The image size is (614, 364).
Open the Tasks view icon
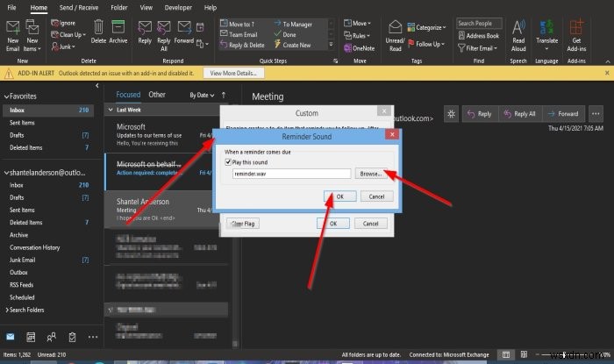click(x=72, y=337)
